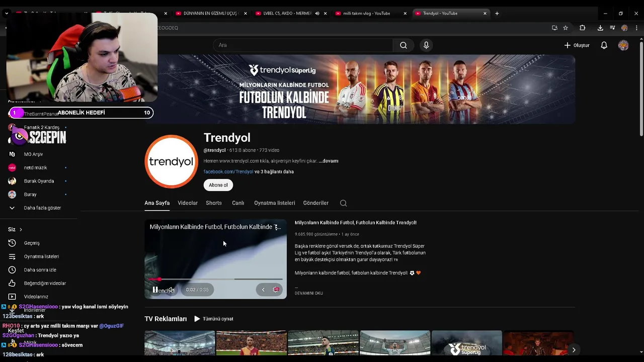
Task: Click the @trendyol handle
Action: [215, 150]
